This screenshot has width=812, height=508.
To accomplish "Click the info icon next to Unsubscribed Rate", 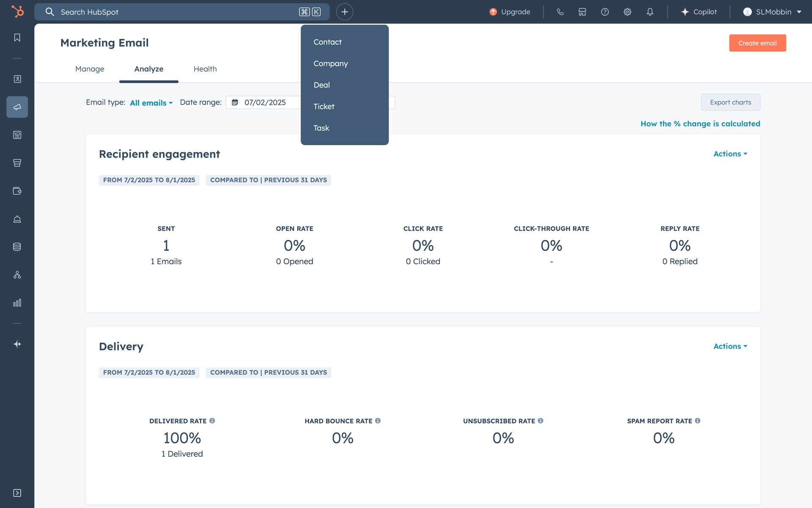I will click(x=540, y=421).
